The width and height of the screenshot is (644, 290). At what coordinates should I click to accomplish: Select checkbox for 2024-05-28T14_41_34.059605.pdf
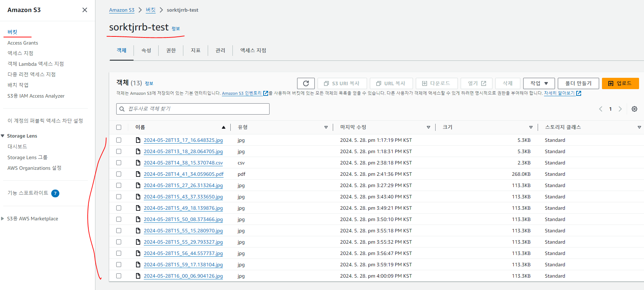click(119, 174)
